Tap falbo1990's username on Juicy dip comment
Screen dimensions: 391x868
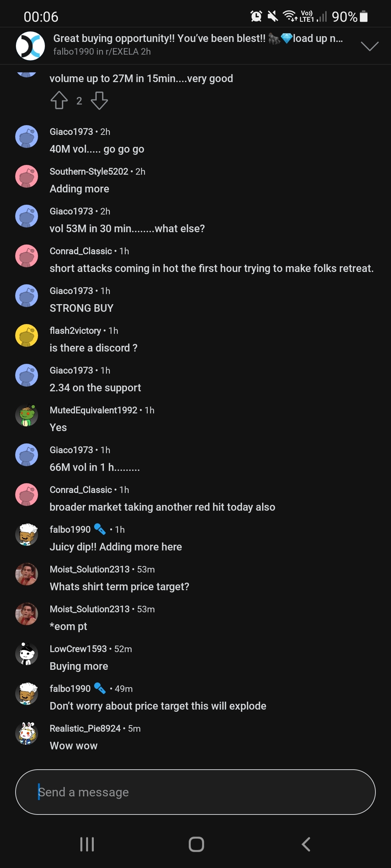tap(70, 529)
